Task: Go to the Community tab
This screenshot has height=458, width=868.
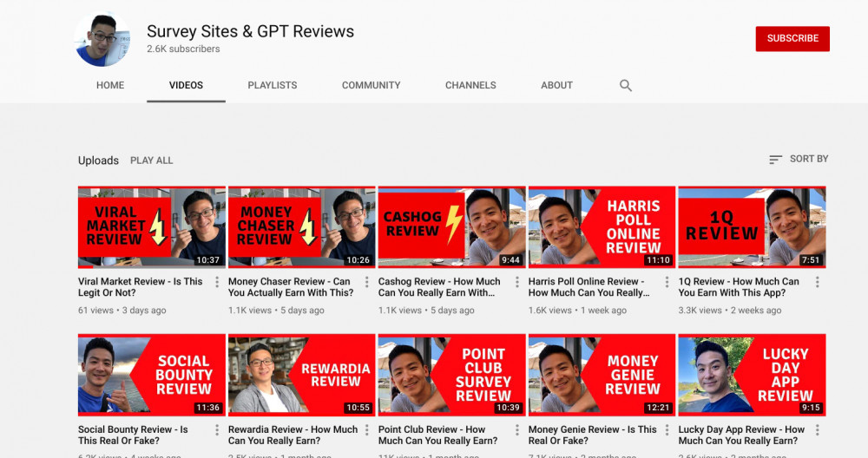Action: [x=371, y=85]
